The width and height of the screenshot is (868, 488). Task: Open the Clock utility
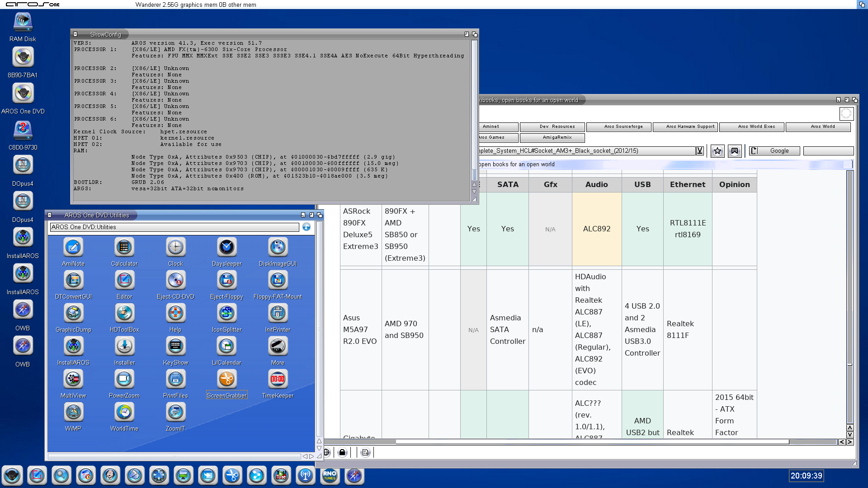tap(175, 247)
